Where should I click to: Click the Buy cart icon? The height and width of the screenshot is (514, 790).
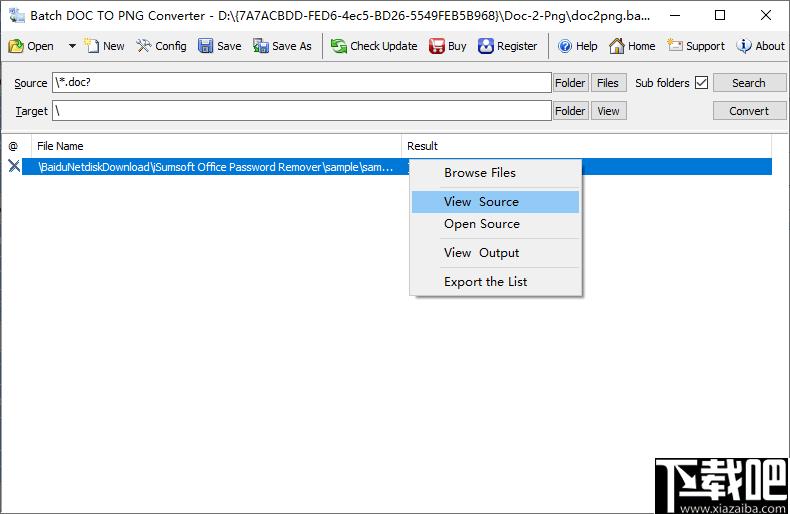pyautogui.click(x=437, y=46)
